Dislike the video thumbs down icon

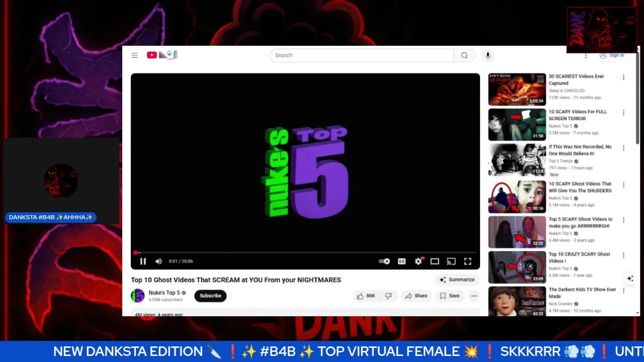[388, 296]
